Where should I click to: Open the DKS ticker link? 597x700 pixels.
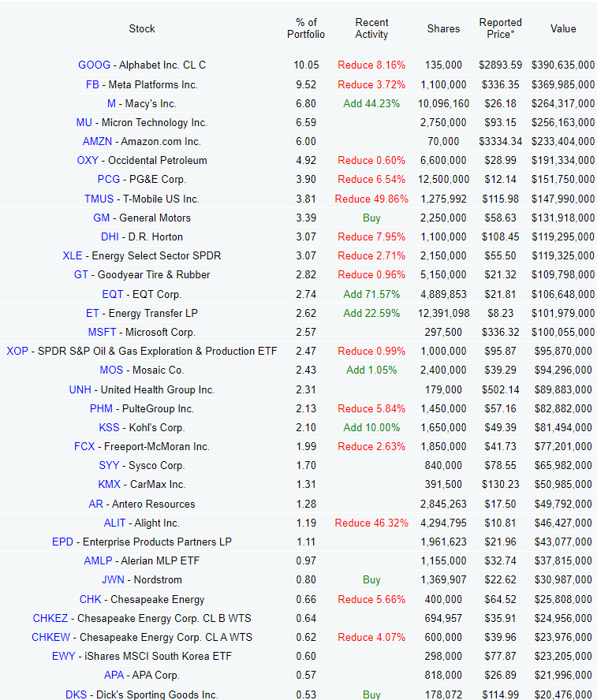(76, 694)
